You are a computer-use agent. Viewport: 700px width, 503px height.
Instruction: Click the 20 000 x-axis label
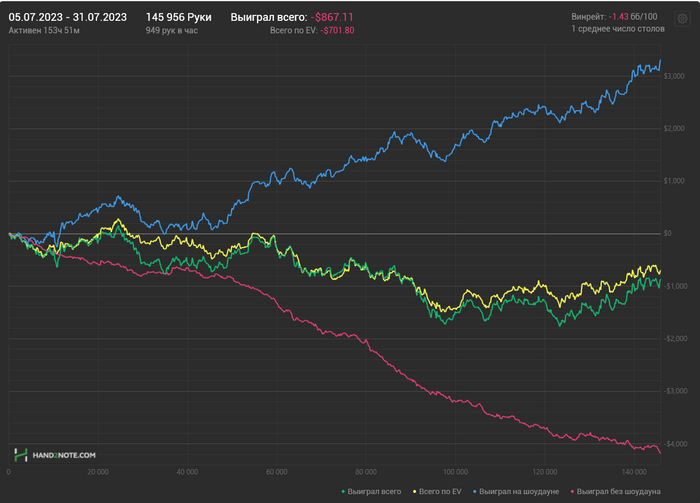tap(98, 472)
